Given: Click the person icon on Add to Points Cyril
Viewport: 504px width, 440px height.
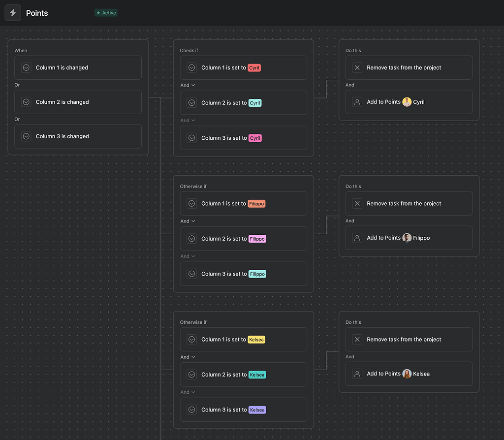Looking at the screenshot, I should pos(357,102).
